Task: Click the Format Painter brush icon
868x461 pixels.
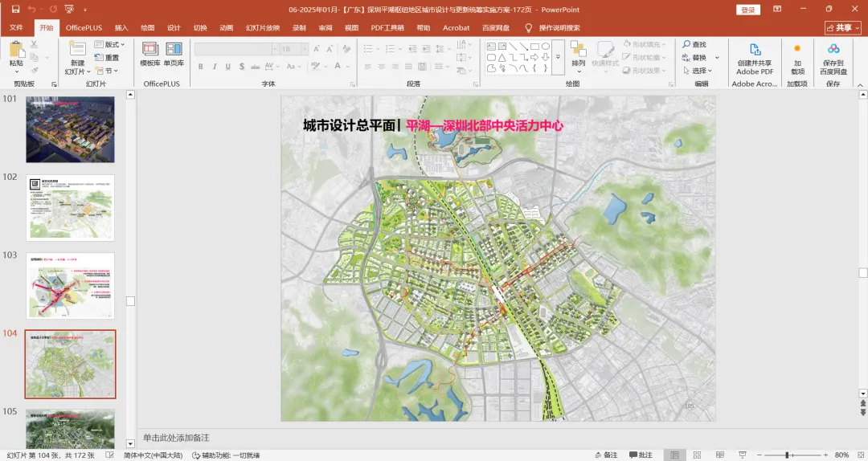Action: [35, 71]
